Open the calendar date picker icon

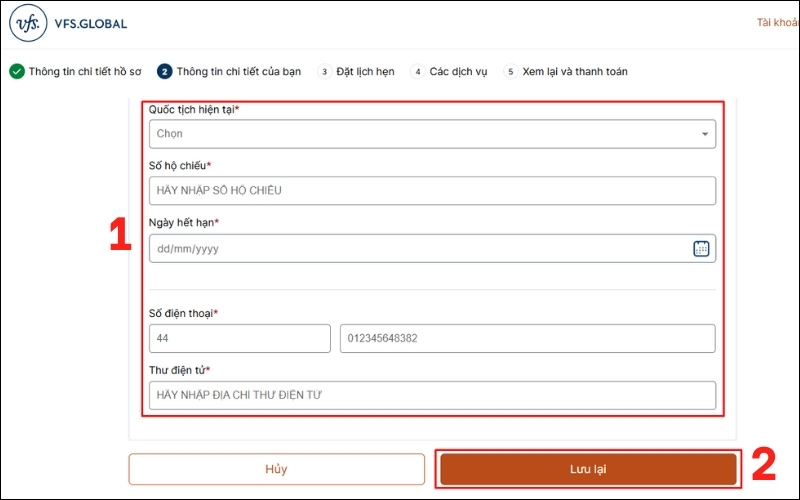(701, 248)
